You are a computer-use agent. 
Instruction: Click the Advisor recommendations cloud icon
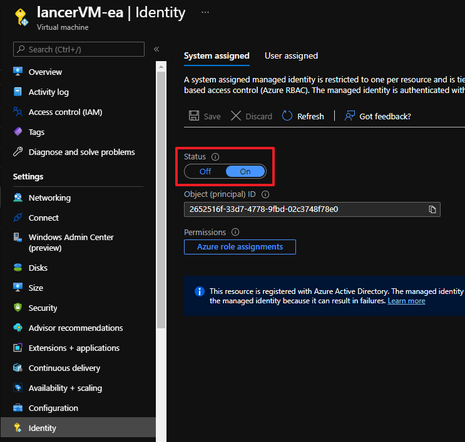coord(18,328)
